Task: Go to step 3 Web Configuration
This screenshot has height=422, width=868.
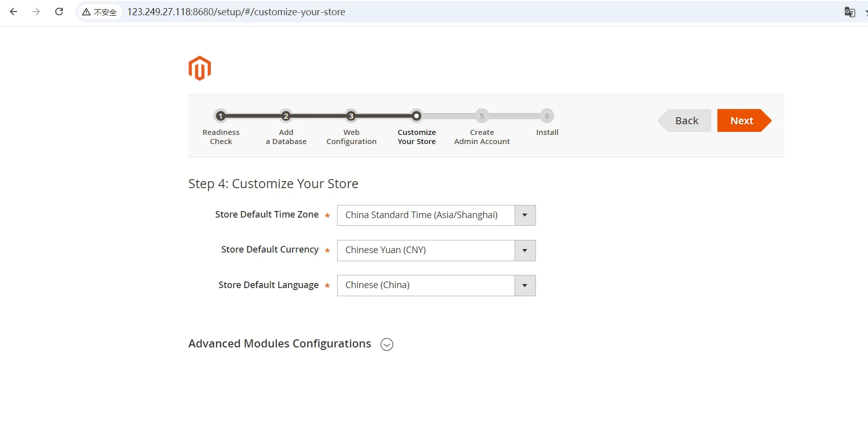Action: [351, 116]
